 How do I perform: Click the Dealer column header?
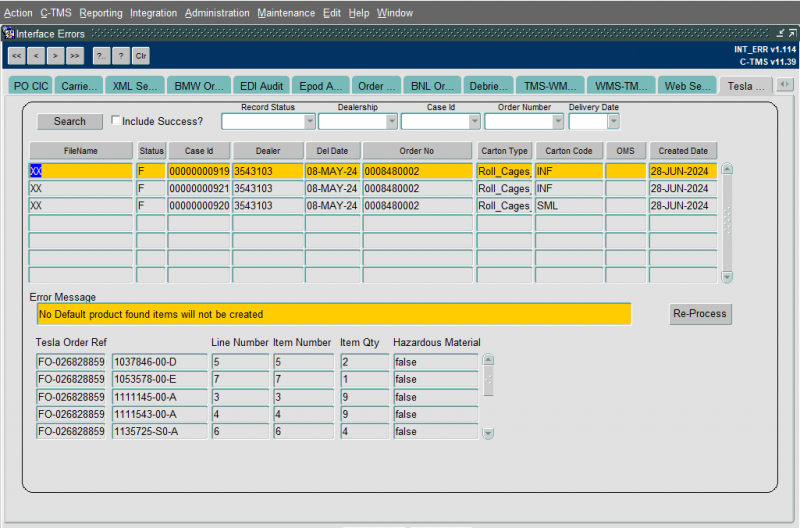click(x=268, y=151)
